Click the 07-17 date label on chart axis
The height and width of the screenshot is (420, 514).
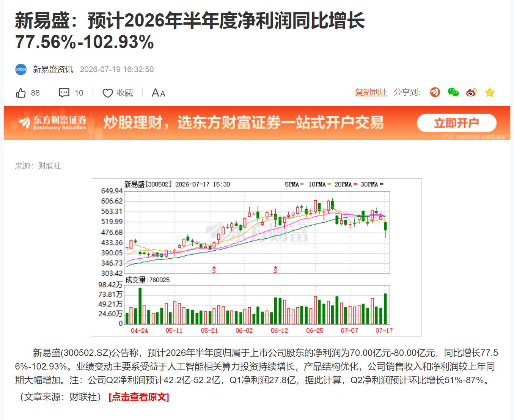[x=384, y=330]
